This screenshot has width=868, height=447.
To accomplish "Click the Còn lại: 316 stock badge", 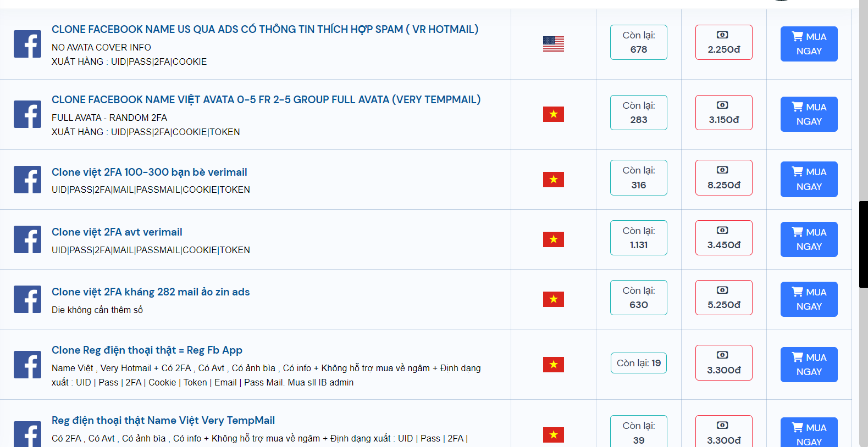I will click(639, 177).
